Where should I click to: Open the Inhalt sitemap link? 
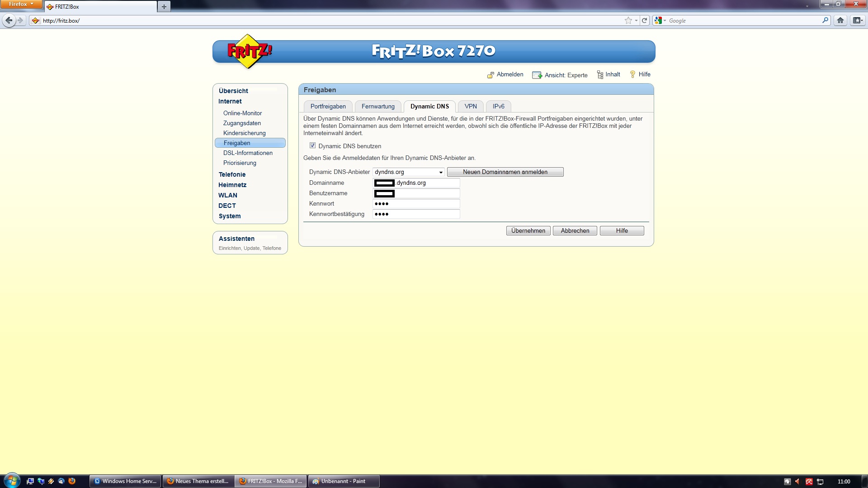609,75
